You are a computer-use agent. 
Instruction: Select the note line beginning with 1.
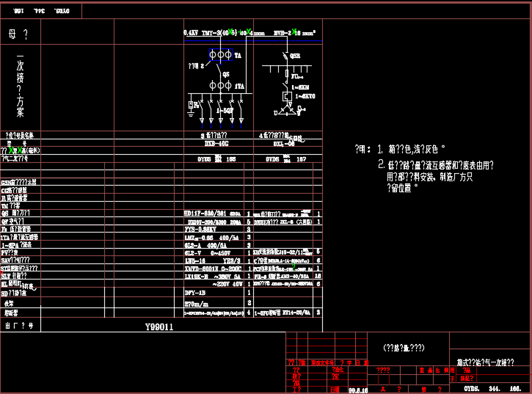tap(411, 149)
